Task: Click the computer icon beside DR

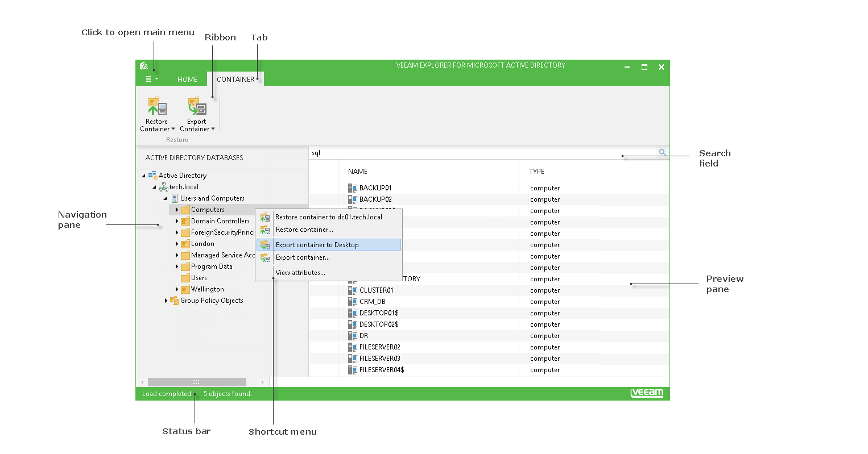Action: click(353, 336)
